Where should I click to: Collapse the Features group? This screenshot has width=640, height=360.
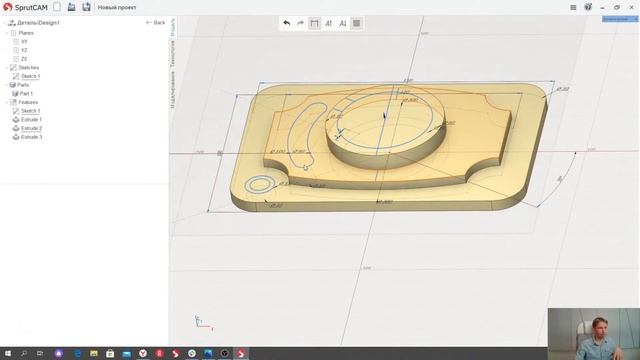(7, 102)
